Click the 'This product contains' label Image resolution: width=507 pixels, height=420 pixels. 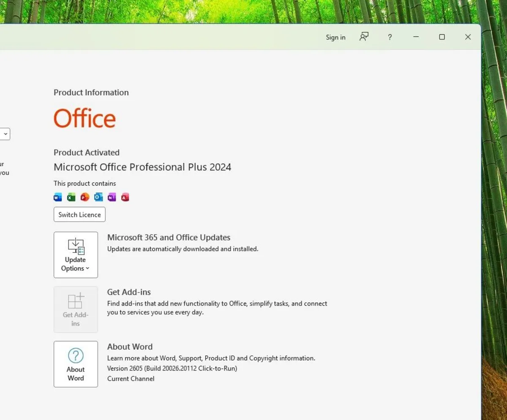(x=84, y=184)
